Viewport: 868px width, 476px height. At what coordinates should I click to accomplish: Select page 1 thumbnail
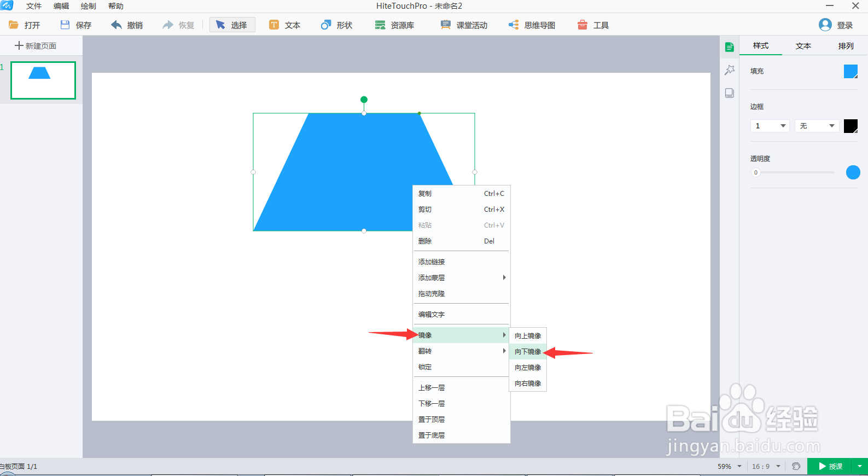(43, 80)
